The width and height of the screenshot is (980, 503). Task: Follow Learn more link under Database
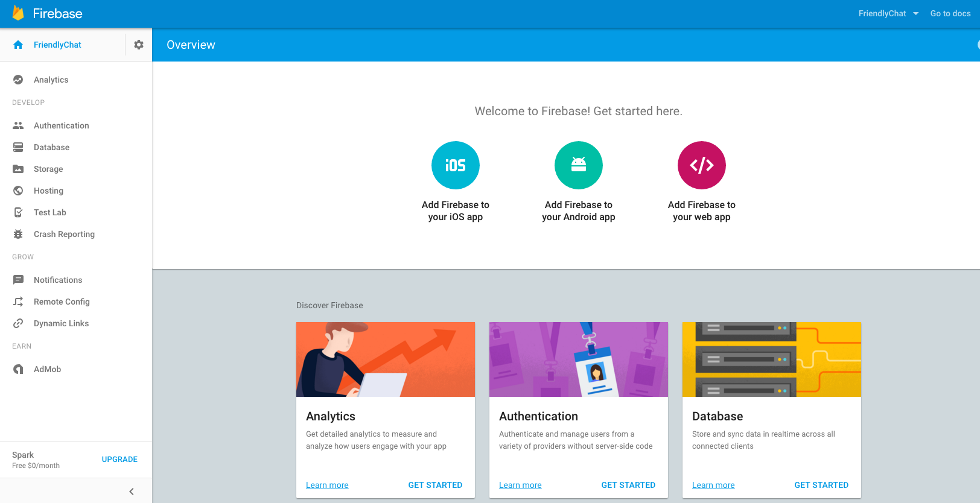pos(713,485)
